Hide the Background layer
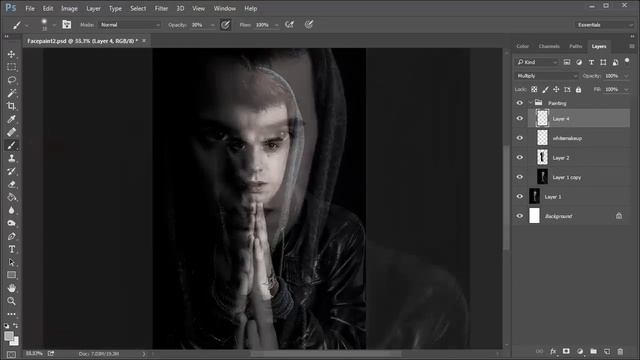The width and height of the screenshot is (640, 360). 520,216
